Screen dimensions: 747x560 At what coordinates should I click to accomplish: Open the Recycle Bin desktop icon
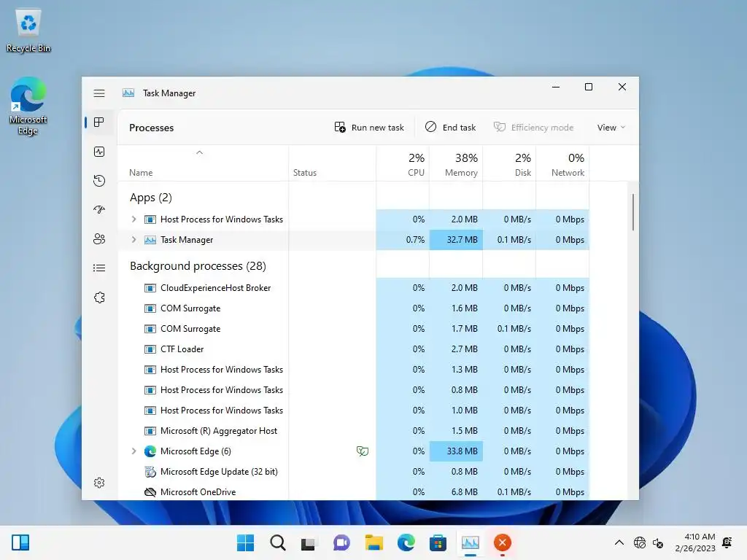pos(28,31)
